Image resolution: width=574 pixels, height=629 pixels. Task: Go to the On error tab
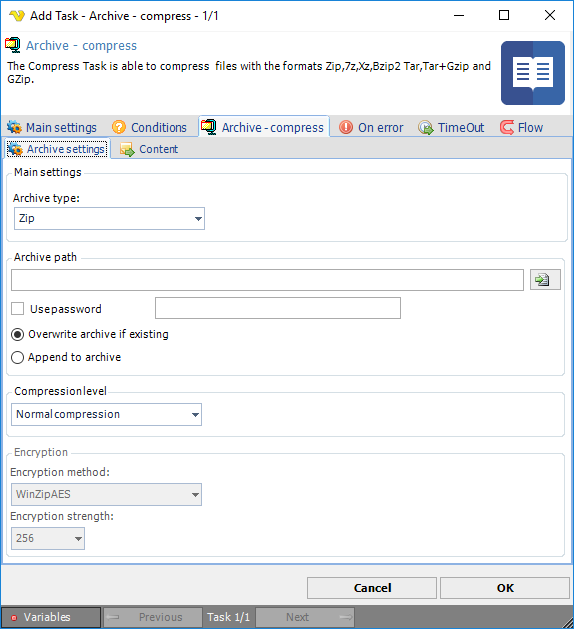pyautogui.click(x=371, y=128)
